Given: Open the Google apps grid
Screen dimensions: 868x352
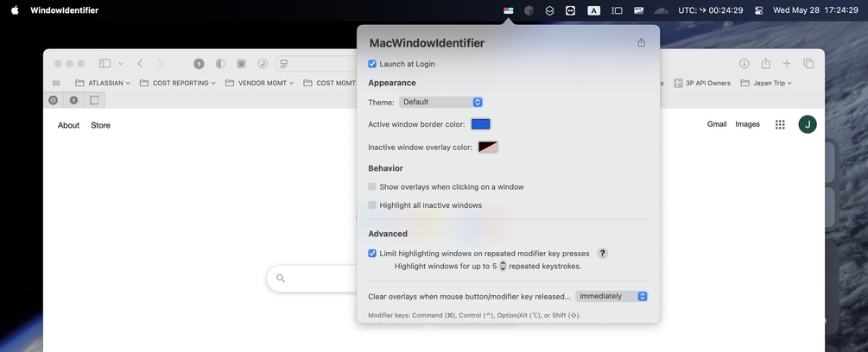Looking at the screenshot, I should click(780, 125).
